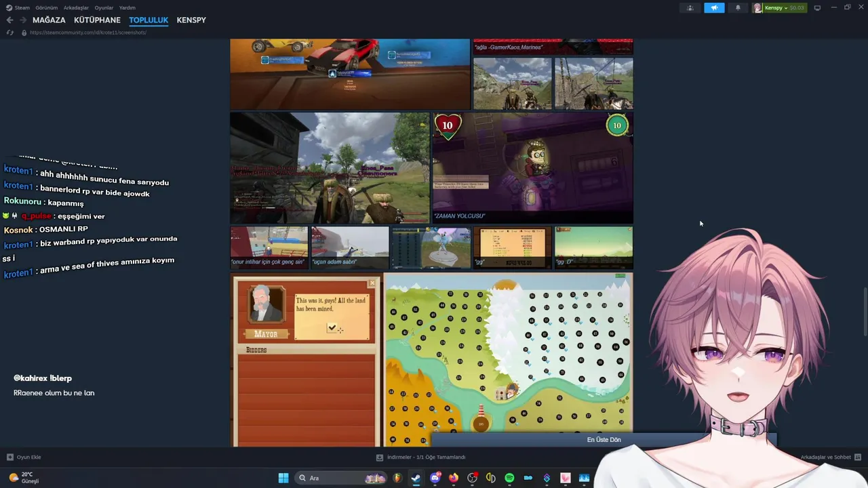This screenshot has width=868, height=488.
Task: Open Discord from the taskbar
Action: pos(435,478)
